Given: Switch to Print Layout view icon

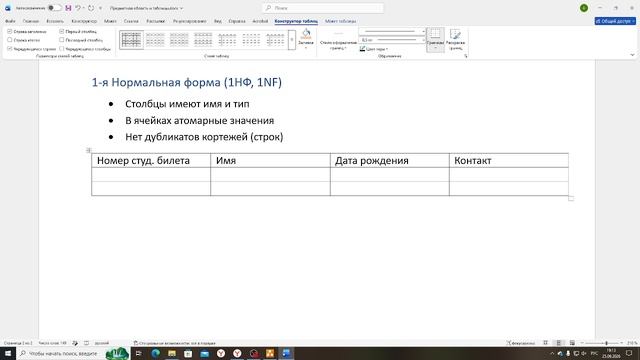Looking at the screenshot, I should [x=559, y=343].
